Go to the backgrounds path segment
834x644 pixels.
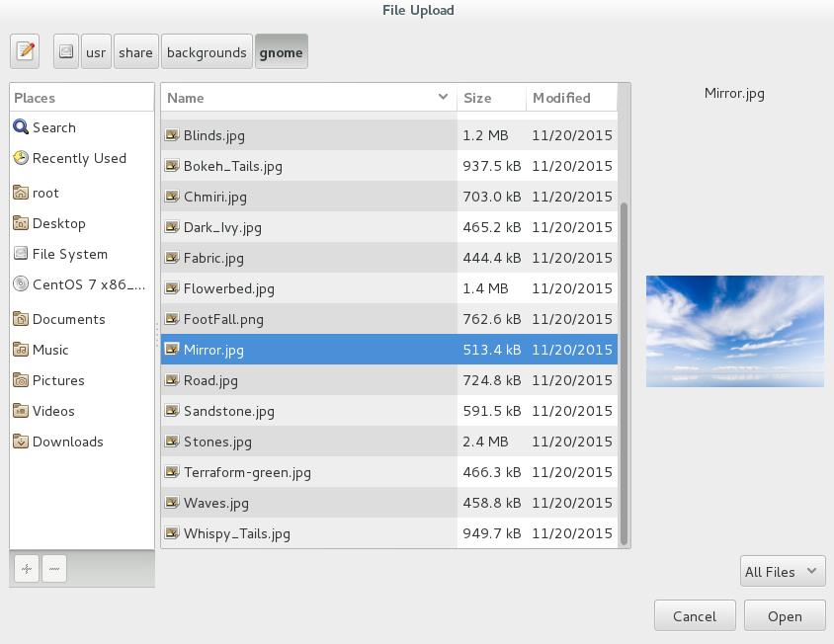point(207,51)
